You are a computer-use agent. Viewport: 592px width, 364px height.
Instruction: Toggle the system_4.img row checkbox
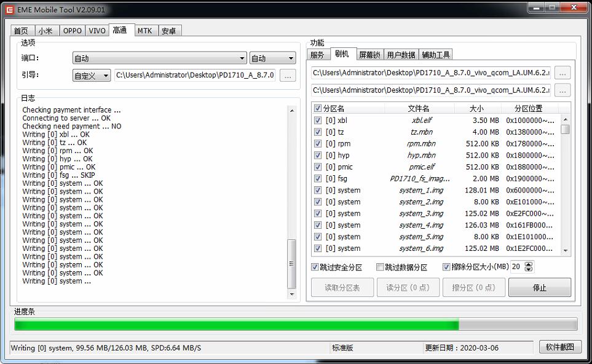coord(318,225)
